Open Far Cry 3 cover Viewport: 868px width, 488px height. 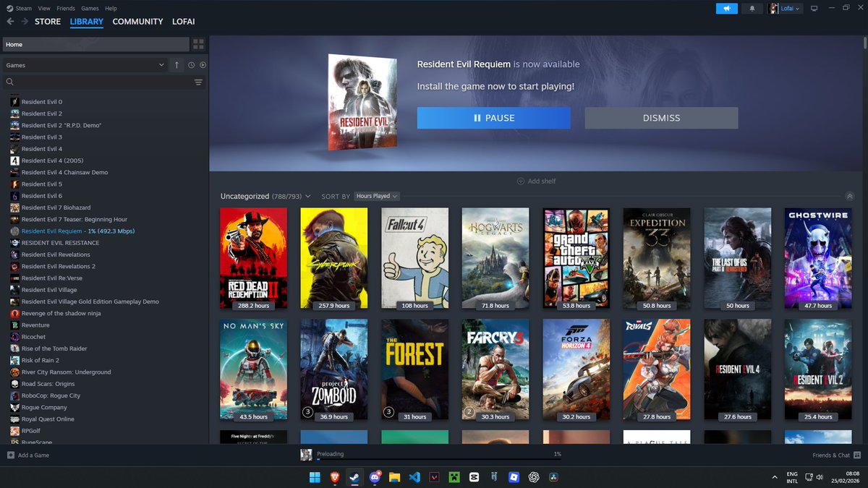tap(495, 369)
